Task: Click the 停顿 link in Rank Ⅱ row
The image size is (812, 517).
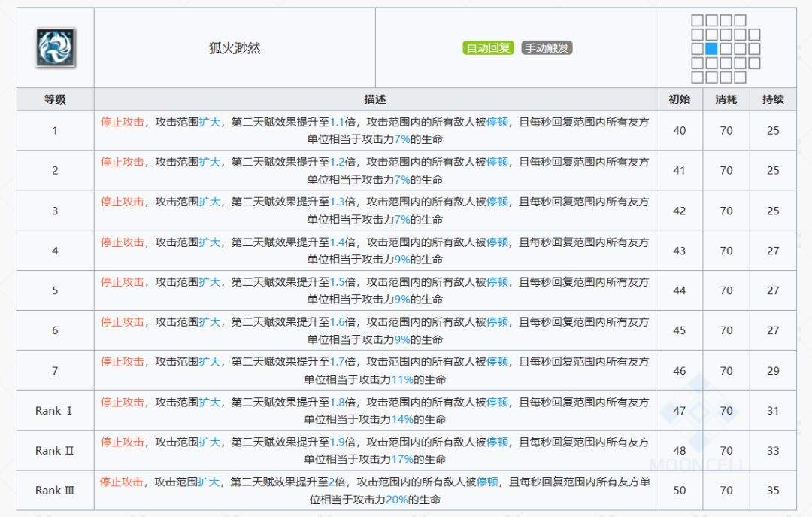Action: click(497, 442)
